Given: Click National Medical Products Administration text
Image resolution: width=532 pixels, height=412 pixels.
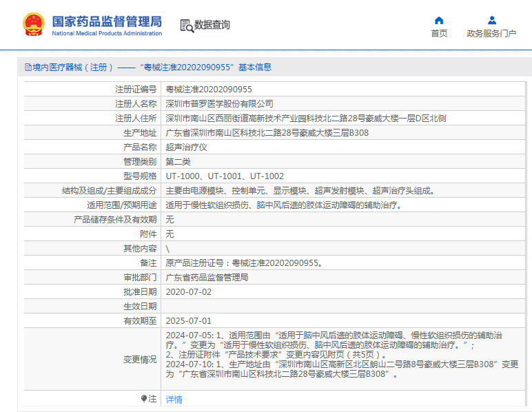Looking at the screenshot, I should pos(107,33).
